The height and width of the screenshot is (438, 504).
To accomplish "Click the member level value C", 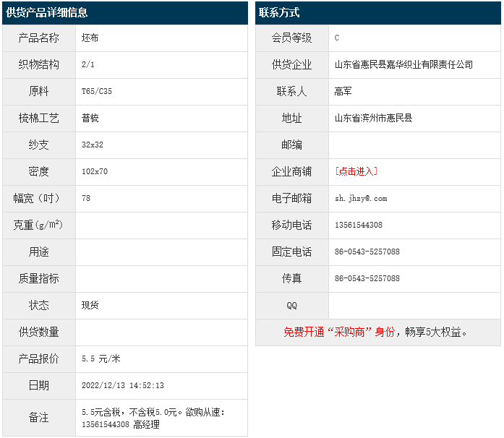I will coord(337,38).
